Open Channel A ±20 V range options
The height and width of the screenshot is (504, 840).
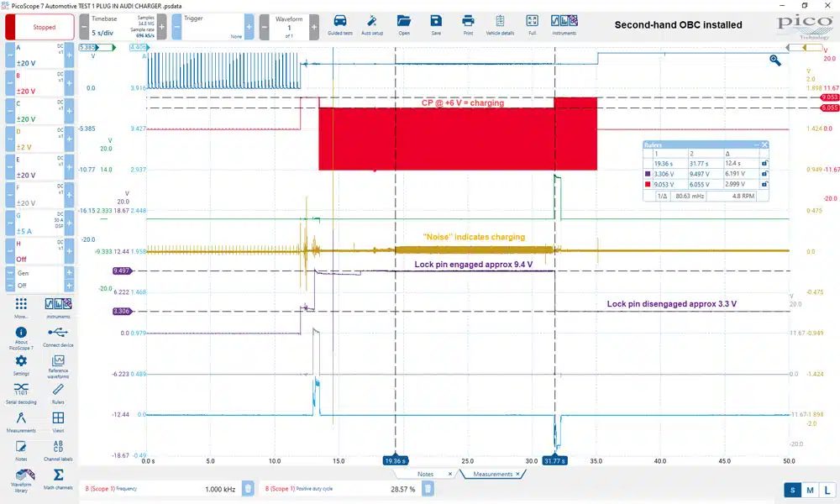point(39,55)
